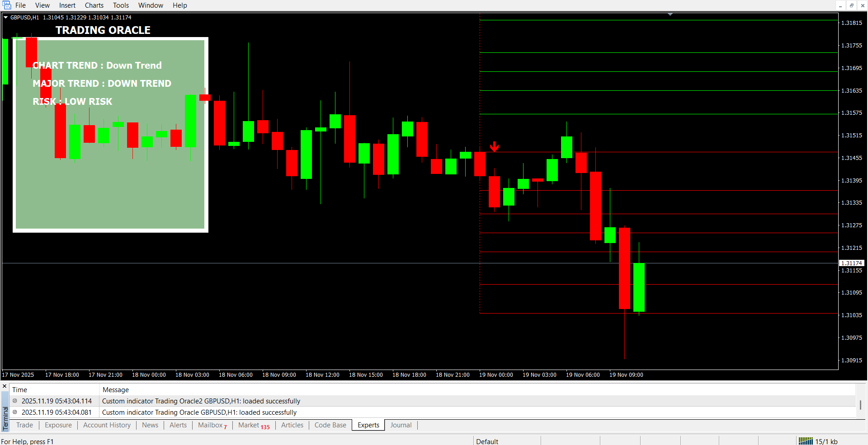
Task: Click the log icon beside the 05:43:04.081 entry
Action: (15, 412)
